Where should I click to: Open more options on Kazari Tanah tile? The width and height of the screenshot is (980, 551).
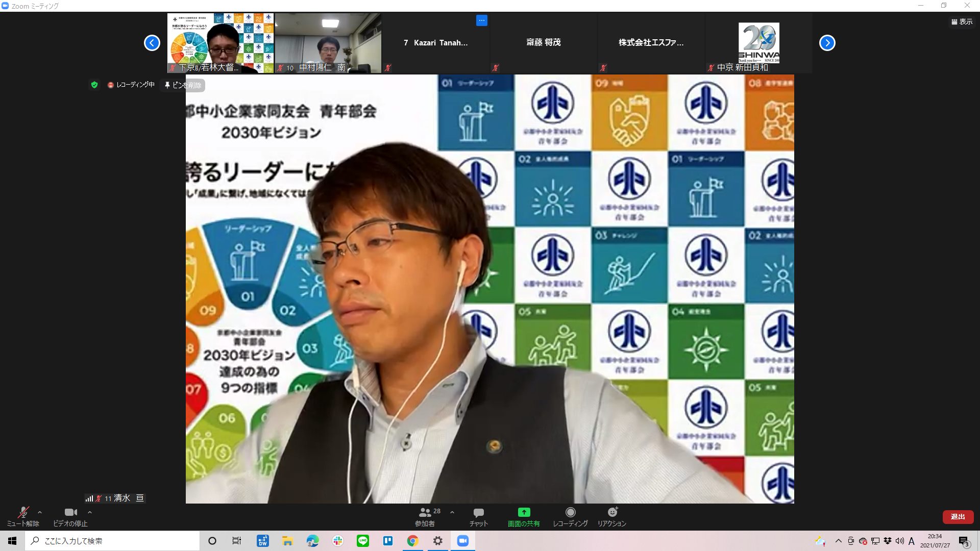[482, 20]
